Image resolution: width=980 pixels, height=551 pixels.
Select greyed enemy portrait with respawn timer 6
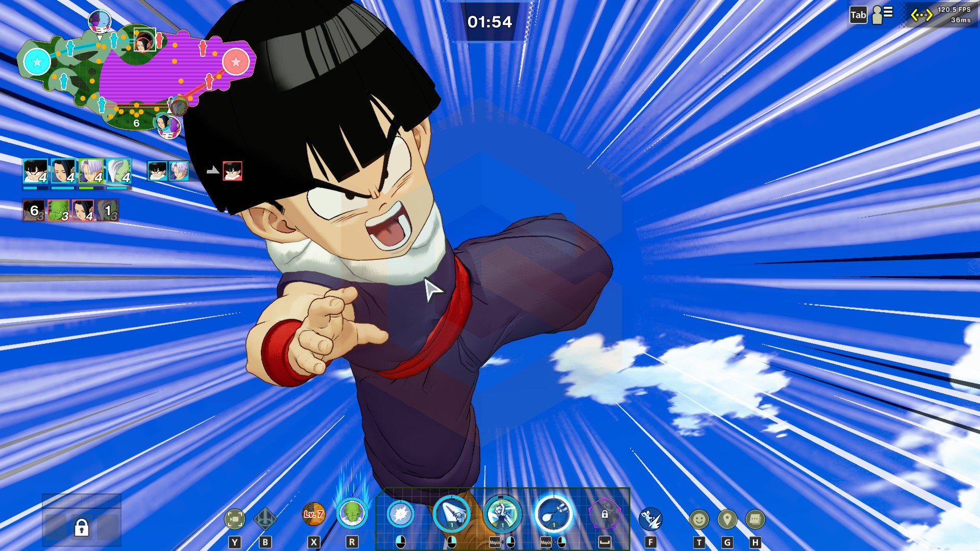point(34,210)
